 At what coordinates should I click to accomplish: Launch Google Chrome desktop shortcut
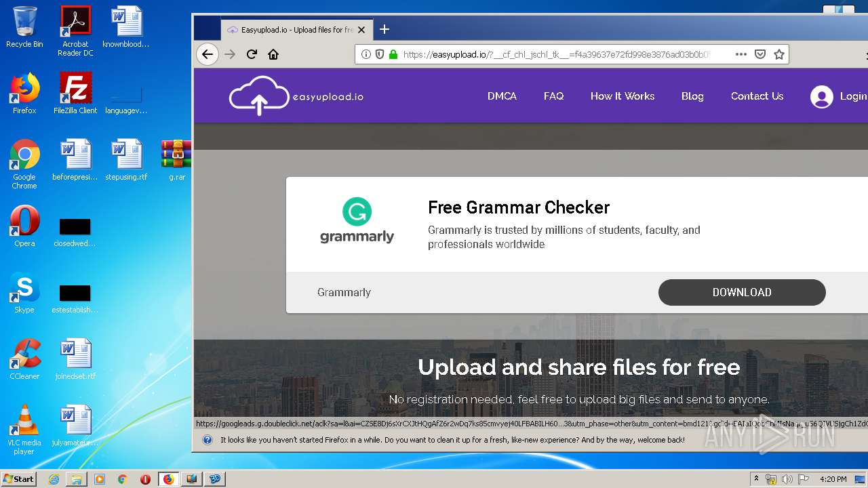(x=24, y=164)
